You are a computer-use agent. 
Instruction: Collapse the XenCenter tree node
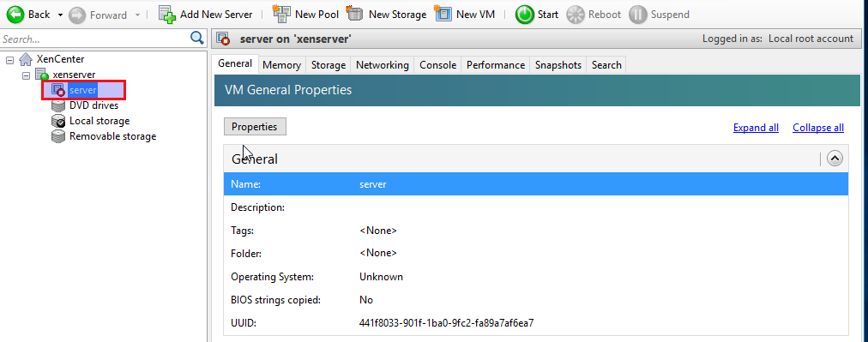(x=9, y=59)
